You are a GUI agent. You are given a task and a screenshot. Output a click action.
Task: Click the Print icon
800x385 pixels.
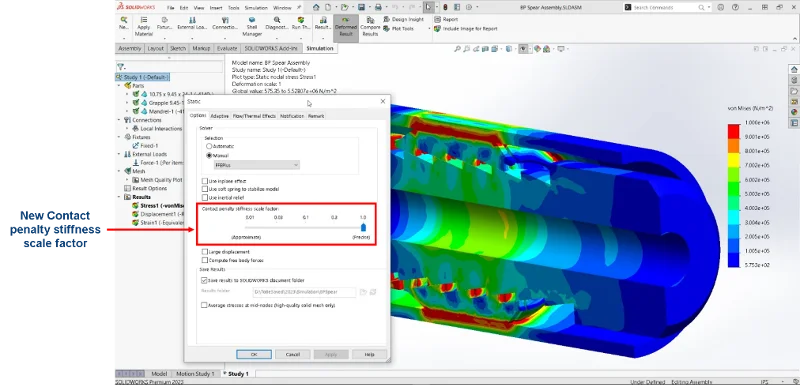(378, 7)
